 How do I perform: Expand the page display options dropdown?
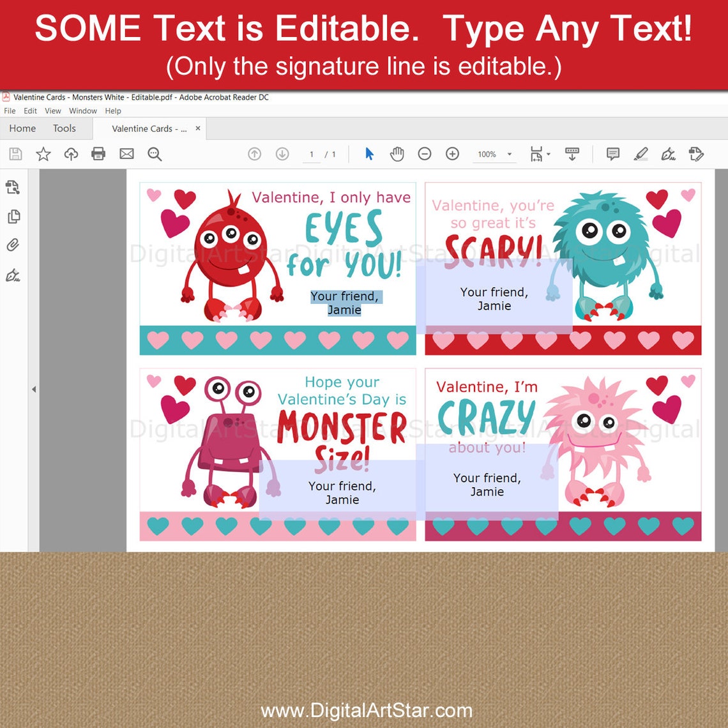pyautogui.click(x=548, y=154)
